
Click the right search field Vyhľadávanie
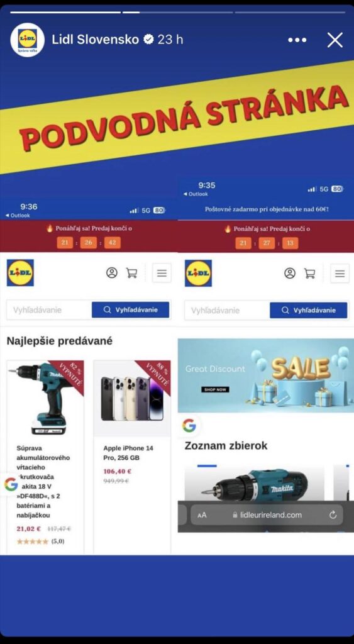227,311
